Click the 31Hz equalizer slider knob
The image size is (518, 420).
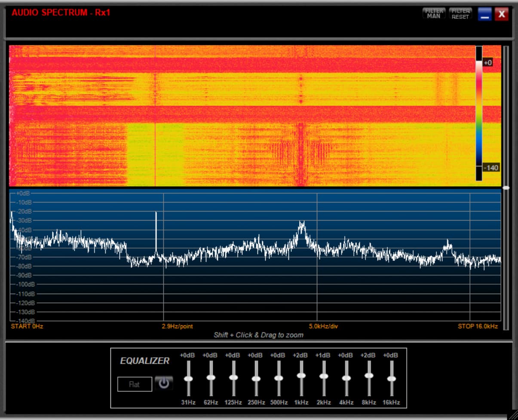coord(188,379)
